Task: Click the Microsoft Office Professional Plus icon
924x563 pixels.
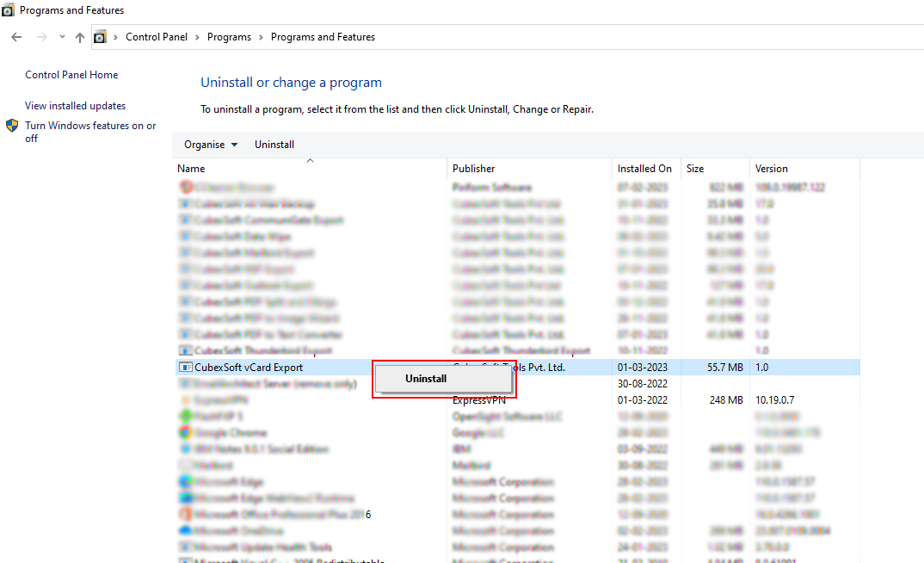Action: pyautogui.click(x=186, y=515)
